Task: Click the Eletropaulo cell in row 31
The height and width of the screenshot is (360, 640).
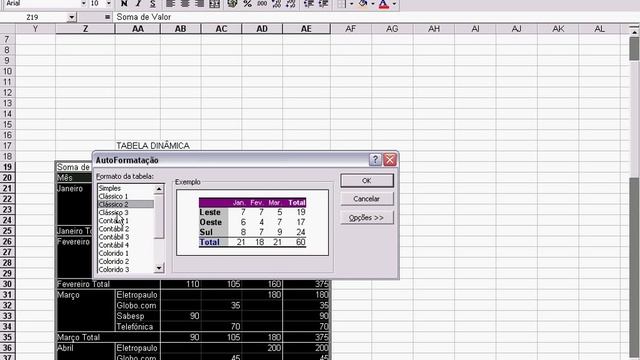Action: tap(138, 295)
